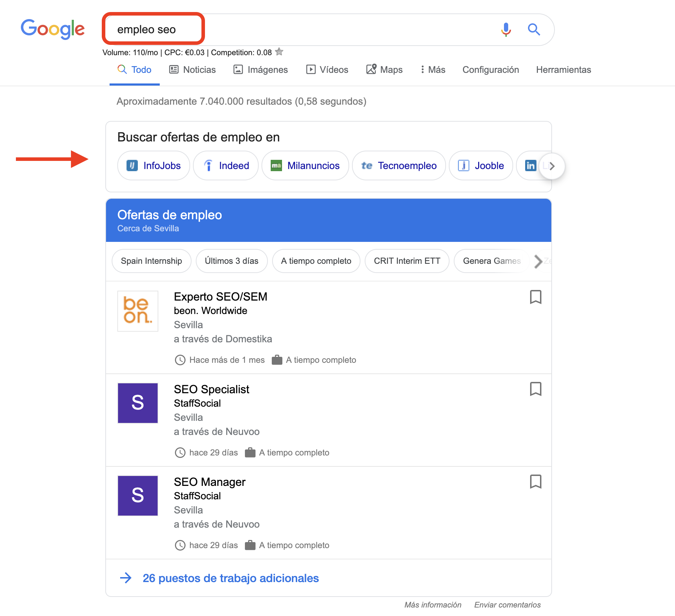Open Herramientas search tools
This screenshot has height=616, width=675.
(x=563, y=70)
